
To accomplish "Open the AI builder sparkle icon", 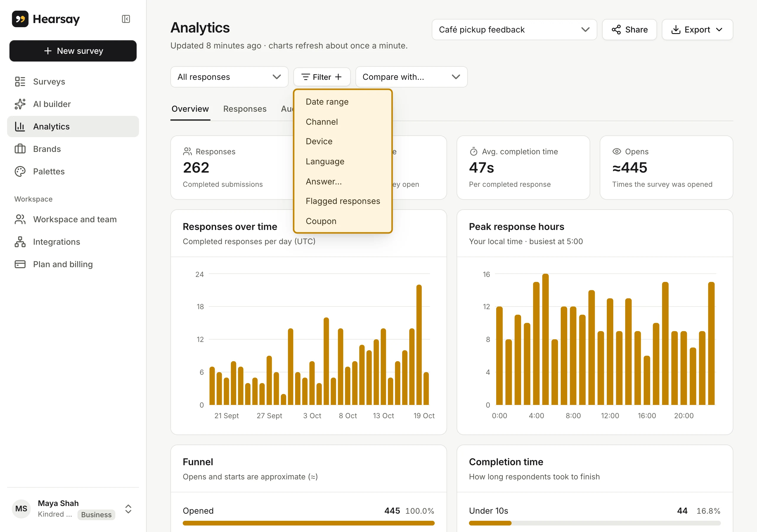I will [20, 104].
